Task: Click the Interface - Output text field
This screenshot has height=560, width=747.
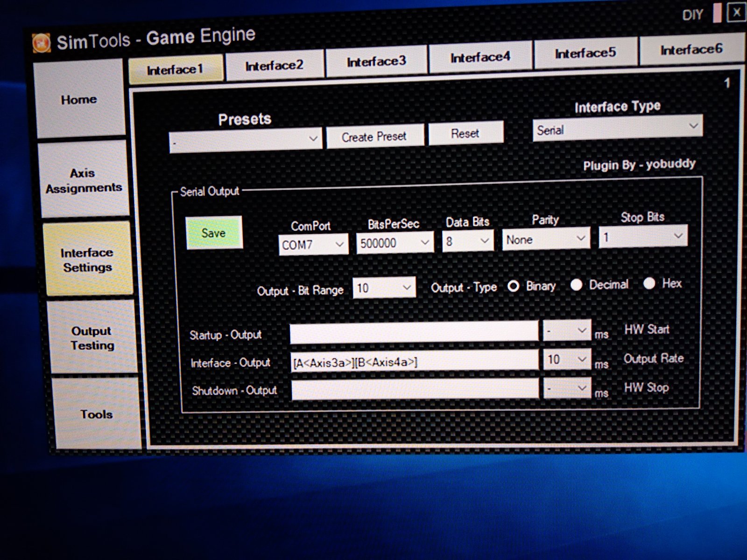Action: tap(415, 361)
